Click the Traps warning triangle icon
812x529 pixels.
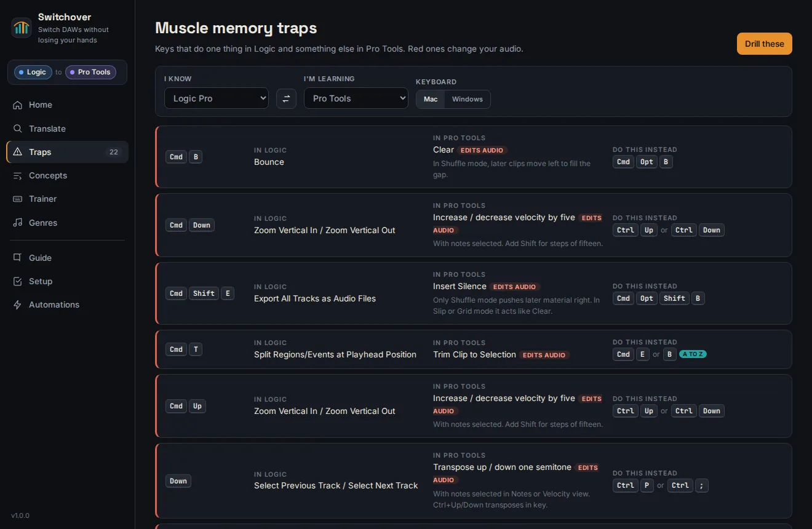click(x=18, y=152)
